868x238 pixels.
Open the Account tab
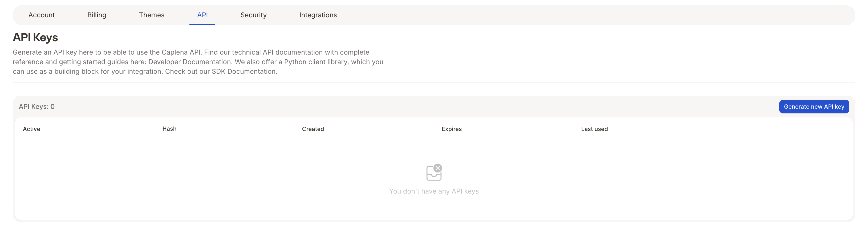(x=42, y=15)
